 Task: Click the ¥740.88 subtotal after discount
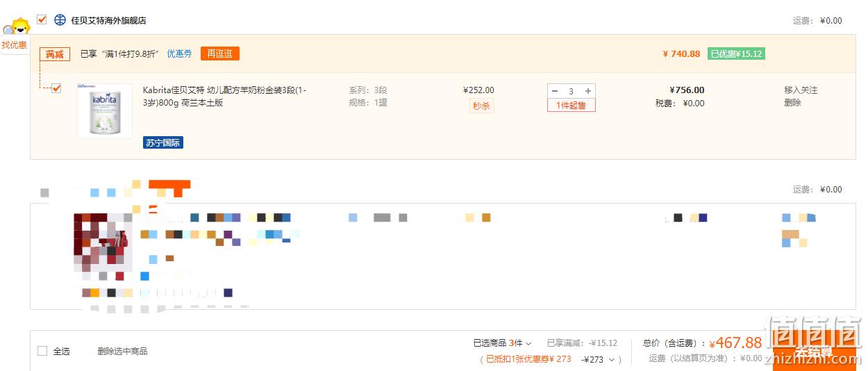[681, 53]
